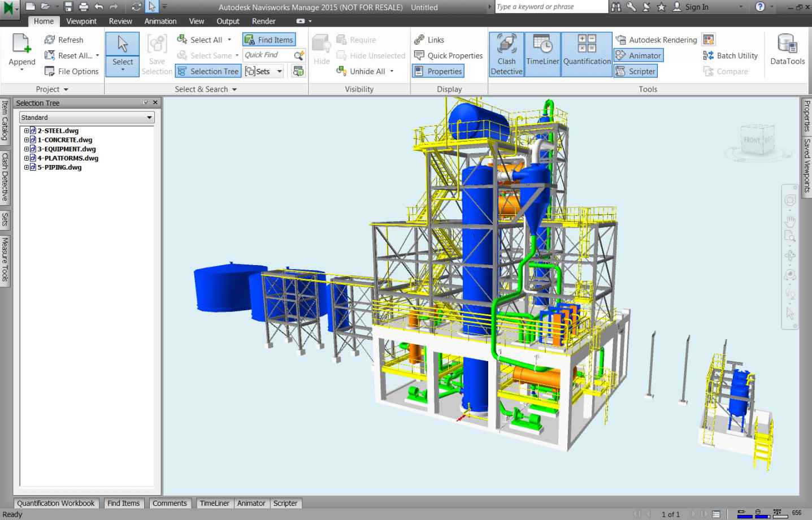
Task: Switch to the Animation ribbon tab
Action: click(160, 21)
